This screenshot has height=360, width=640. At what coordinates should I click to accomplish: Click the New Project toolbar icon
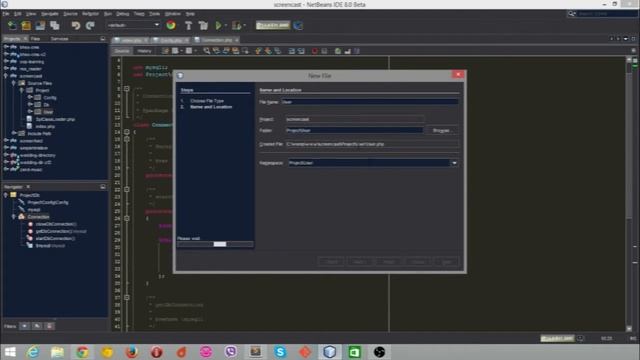26,25
